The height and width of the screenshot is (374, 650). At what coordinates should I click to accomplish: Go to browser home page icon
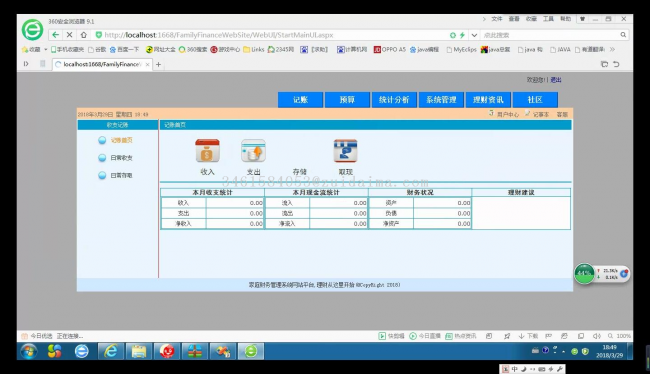pyautogui.click(x=84, y=35)
